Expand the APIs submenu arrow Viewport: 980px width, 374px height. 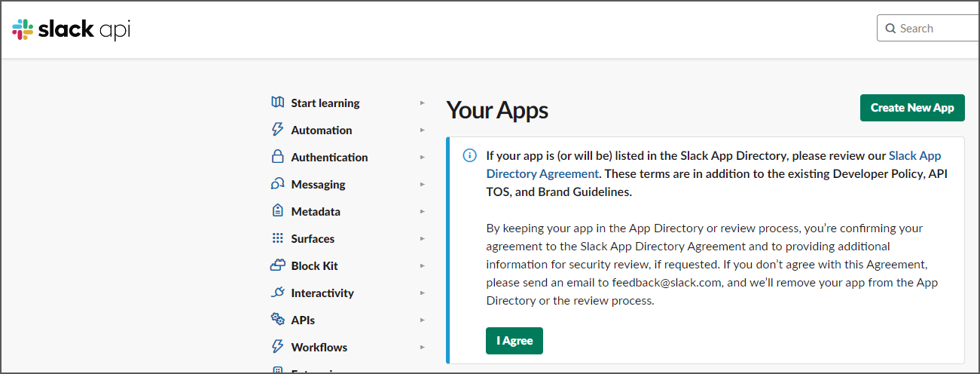coord(423,320)
